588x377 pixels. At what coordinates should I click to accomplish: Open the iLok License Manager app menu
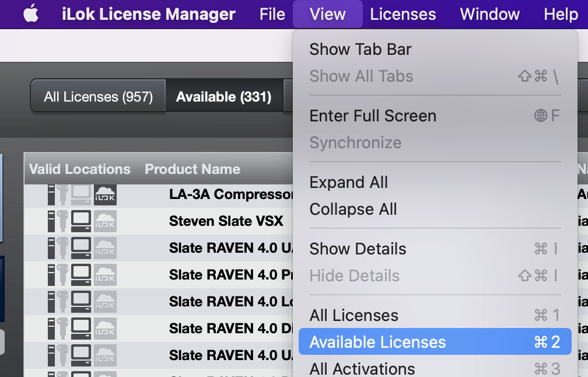(x=149, y=14)
